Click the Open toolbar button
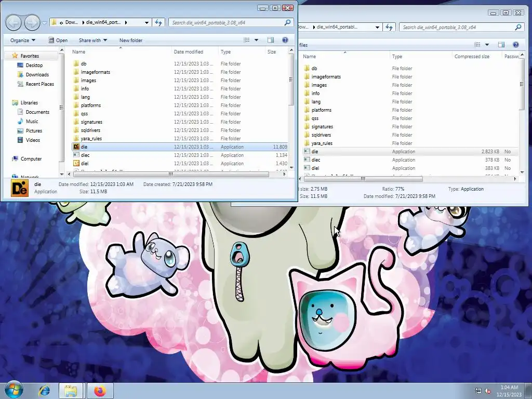The width and height of the screenshot is (532, 399). coord(58,40)
